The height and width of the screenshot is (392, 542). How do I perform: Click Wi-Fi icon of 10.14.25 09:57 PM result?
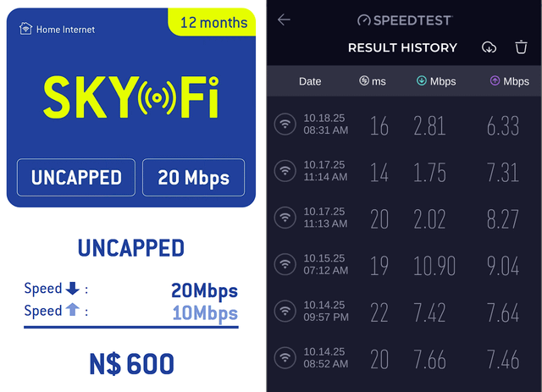coord(285,312)
